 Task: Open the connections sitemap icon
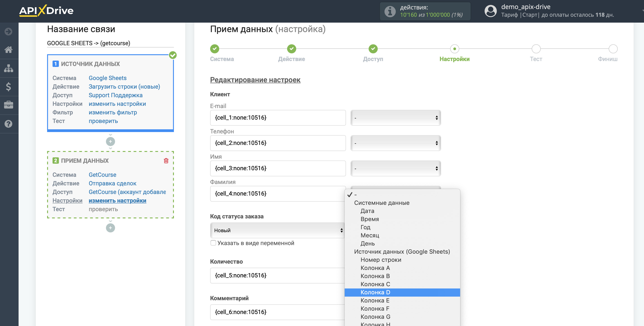tap(9, 68)
